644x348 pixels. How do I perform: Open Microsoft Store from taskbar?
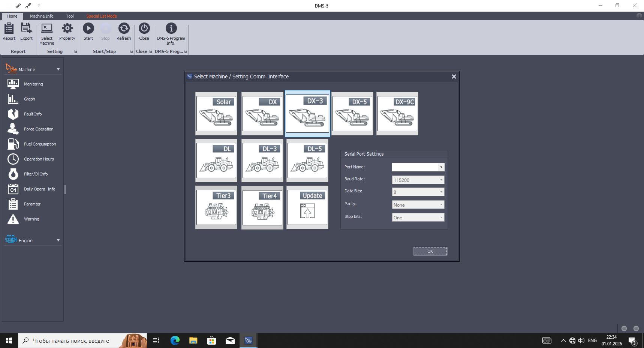(x=212, y=340)
